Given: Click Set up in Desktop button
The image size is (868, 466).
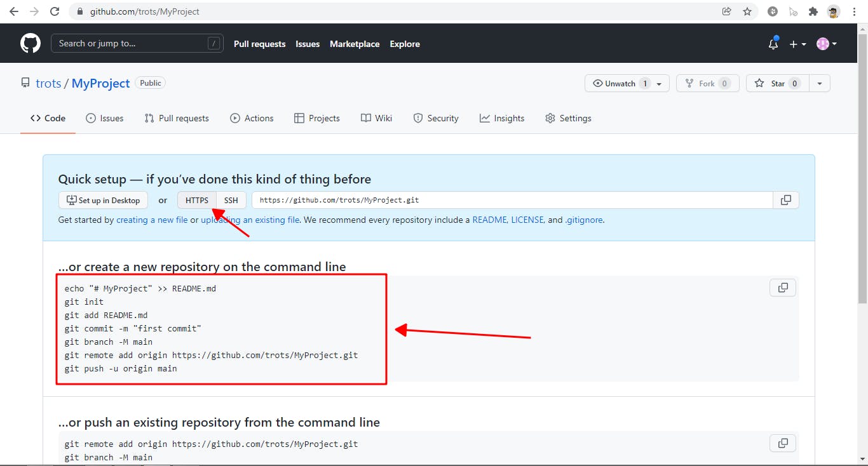Looking at the screenshot, I should tap(103, 200).
